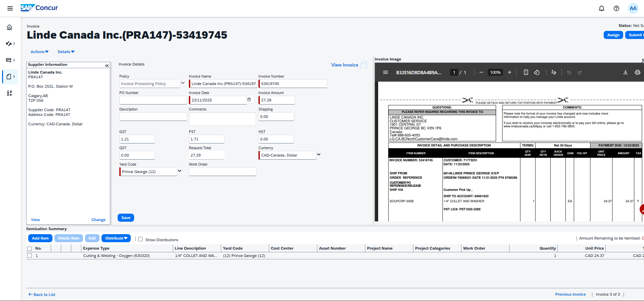
Task: Click the View link under Supplier Information
Action: [x=35, y=220]
